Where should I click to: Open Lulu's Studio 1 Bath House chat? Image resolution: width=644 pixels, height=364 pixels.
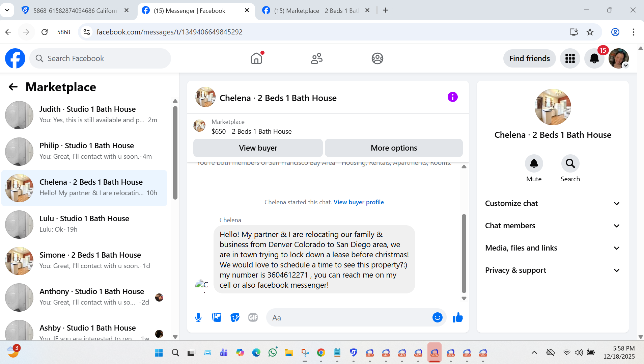pos(84,224)
